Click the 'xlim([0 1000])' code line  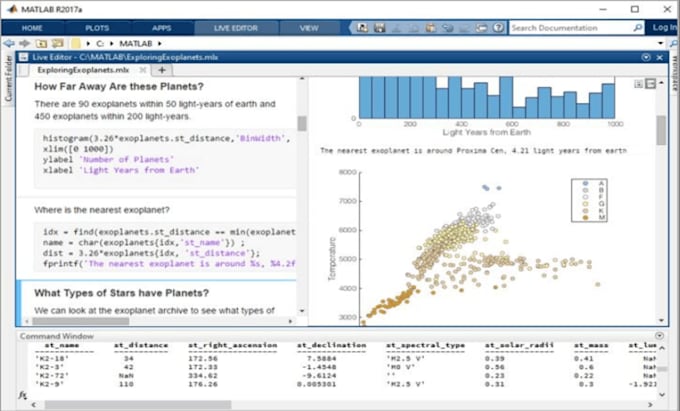pyautogui.click(x=78, y=149)
